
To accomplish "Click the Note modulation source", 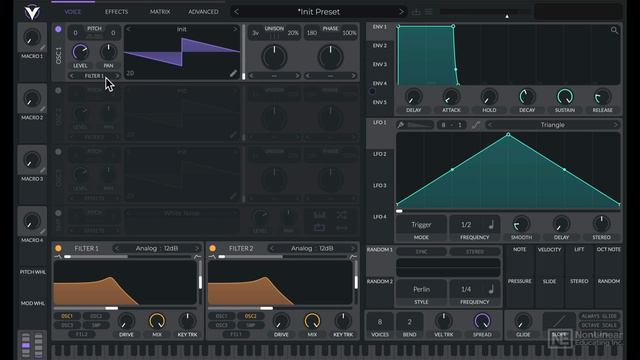I will pos(519,249).
